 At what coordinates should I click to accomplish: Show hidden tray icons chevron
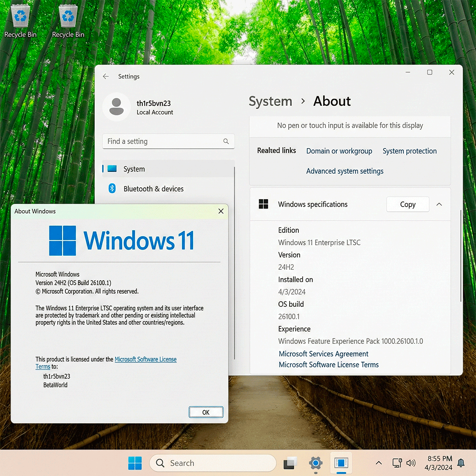379,463
